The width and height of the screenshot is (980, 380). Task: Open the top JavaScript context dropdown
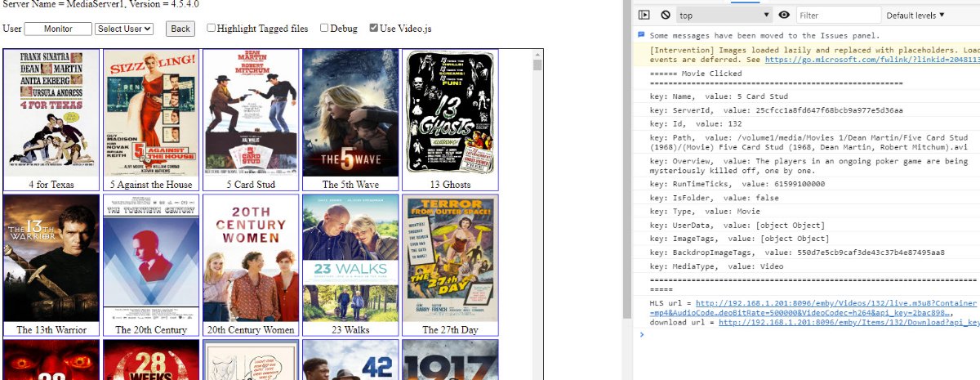tap(724, 15)
